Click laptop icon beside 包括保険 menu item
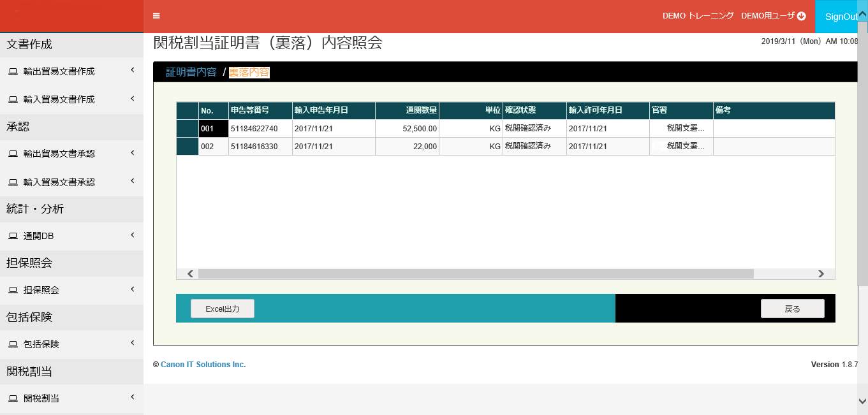This screenshot has width=868, height=415. coord(13,344)
